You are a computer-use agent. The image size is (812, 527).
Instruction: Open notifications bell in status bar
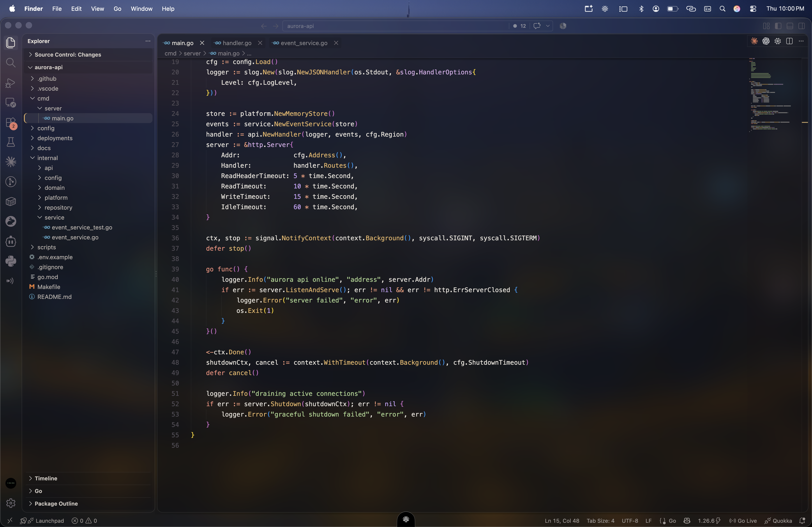802,520
